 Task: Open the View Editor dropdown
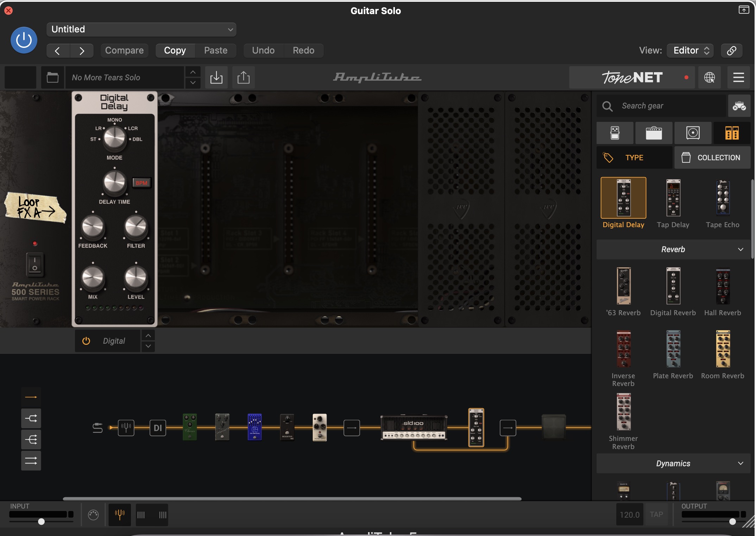coord(691,51)
